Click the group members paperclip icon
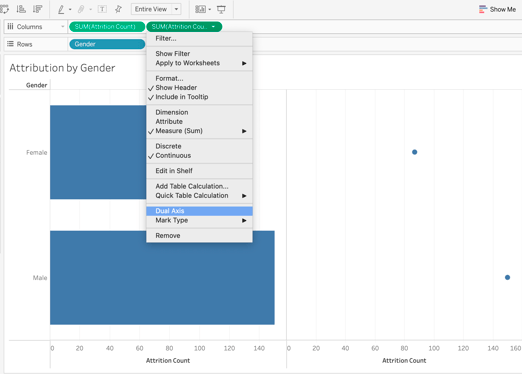Image resolution: width=522 pixels, height=374 pixels. [x=81, y=10]
